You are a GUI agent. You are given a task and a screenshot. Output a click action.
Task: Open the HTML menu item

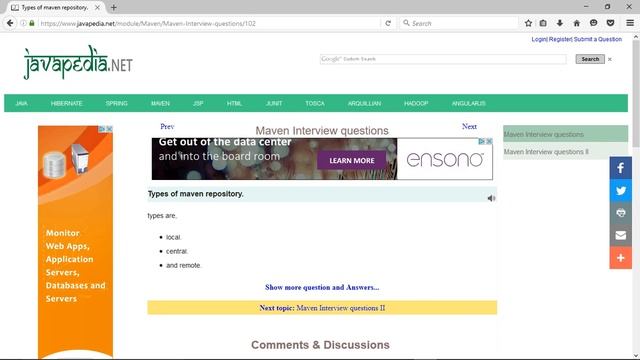coord(234,104)
